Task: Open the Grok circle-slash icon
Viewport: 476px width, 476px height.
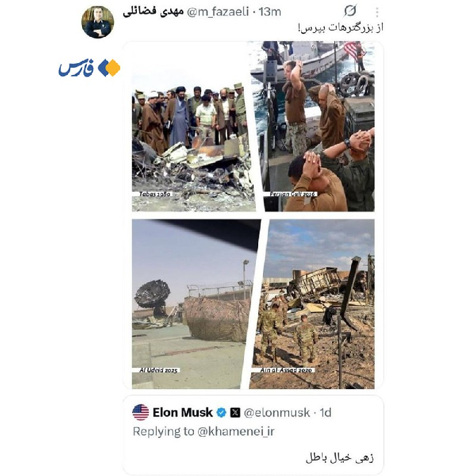Action: (x=350, y=11)
